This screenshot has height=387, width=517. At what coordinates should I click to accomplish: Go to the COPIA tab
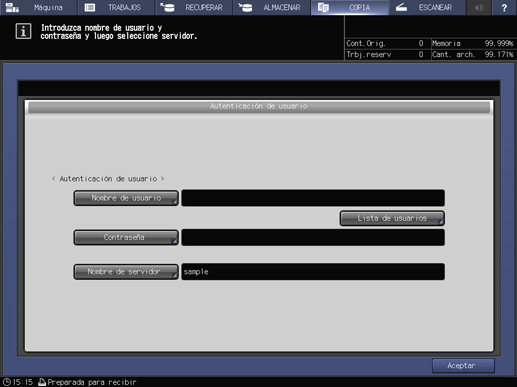coord(349,7)
